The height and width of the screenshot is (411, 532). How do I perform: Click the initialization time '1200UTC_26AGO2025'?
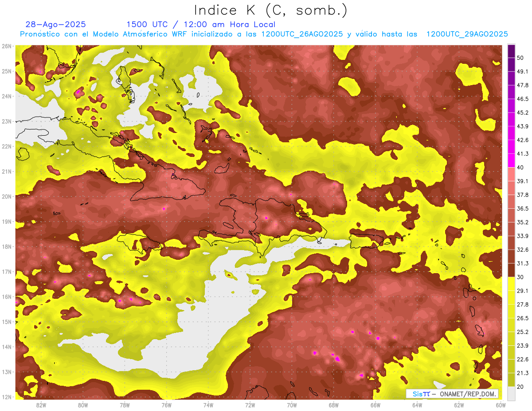tap(302, 34)
